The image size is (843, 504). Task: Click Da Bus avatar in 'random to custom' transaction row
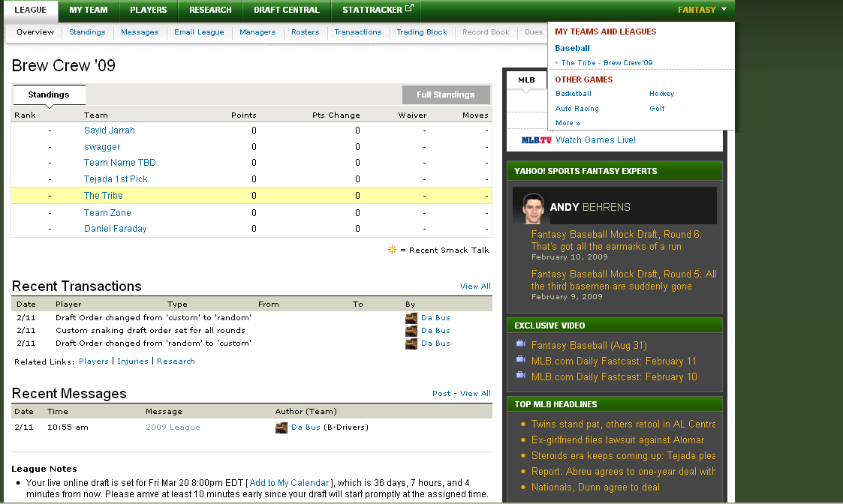411,343
